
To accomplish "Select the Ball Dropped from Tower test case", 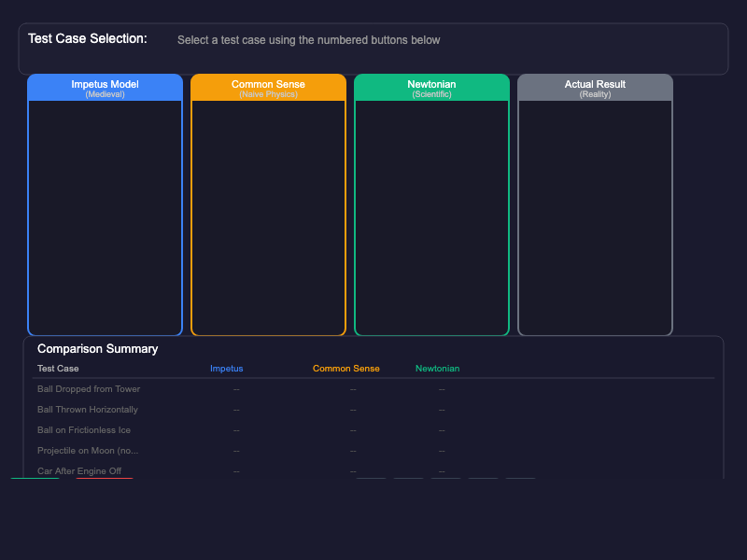I will pyautogui.click(x=88, y=389).
